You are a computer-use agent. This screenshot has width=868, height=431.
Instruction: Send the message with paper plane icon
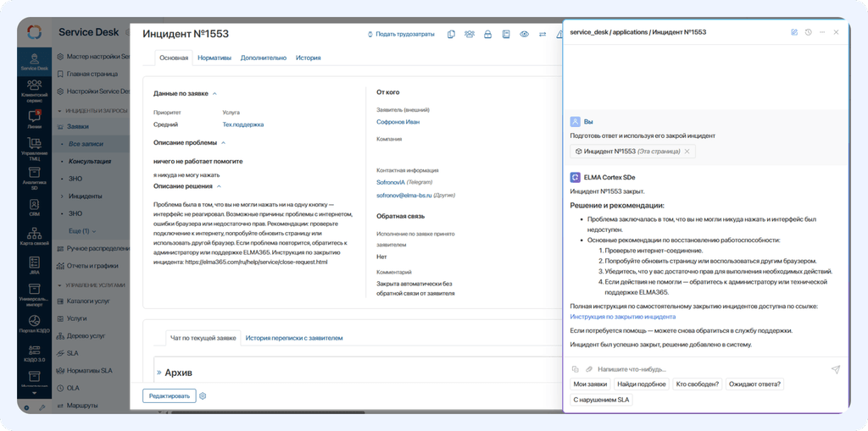tap(836, 369)
